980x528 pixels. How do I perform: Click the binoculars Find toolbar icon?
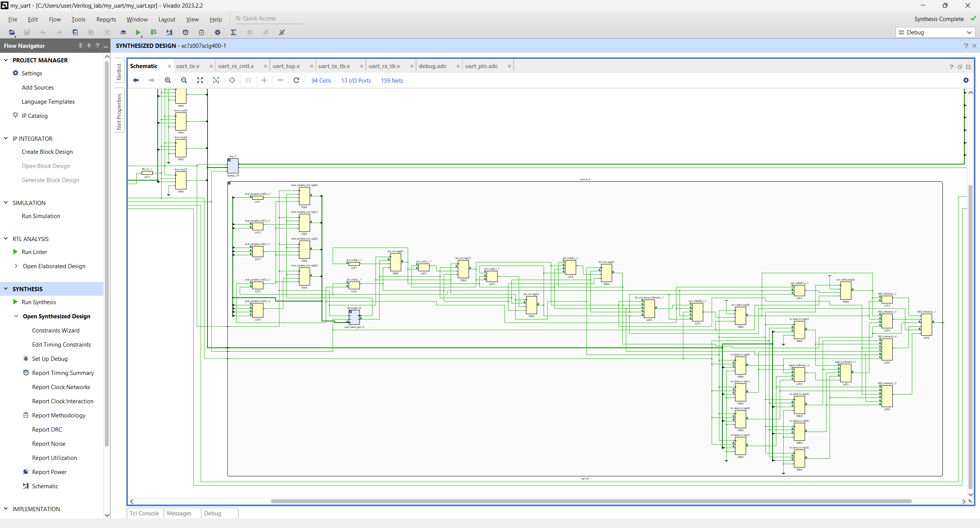pos(123,33)
